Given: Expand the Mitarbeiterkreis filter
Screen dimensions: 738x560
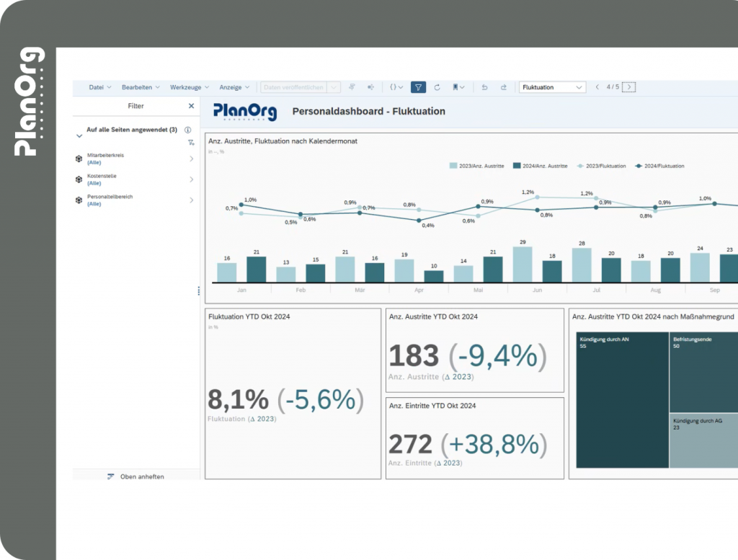Looking at the screenshot, I should pos(191,159).
